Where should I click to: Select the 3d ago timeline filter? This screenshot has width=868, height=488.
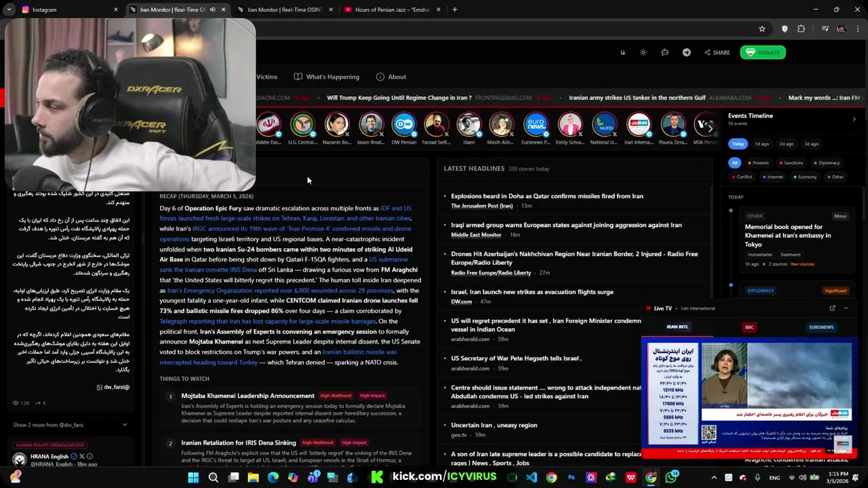click(x=811, y=144)
